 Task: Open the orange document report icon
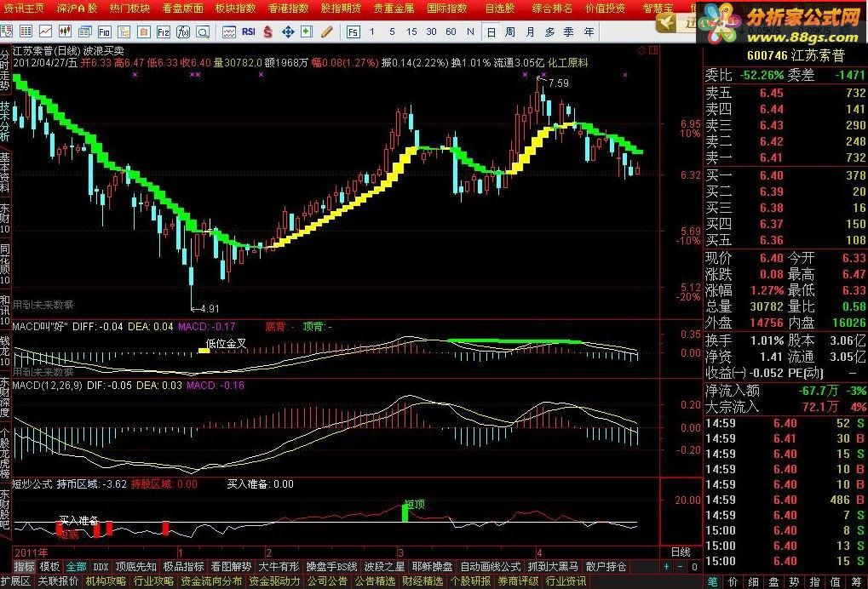coord(143,31)
